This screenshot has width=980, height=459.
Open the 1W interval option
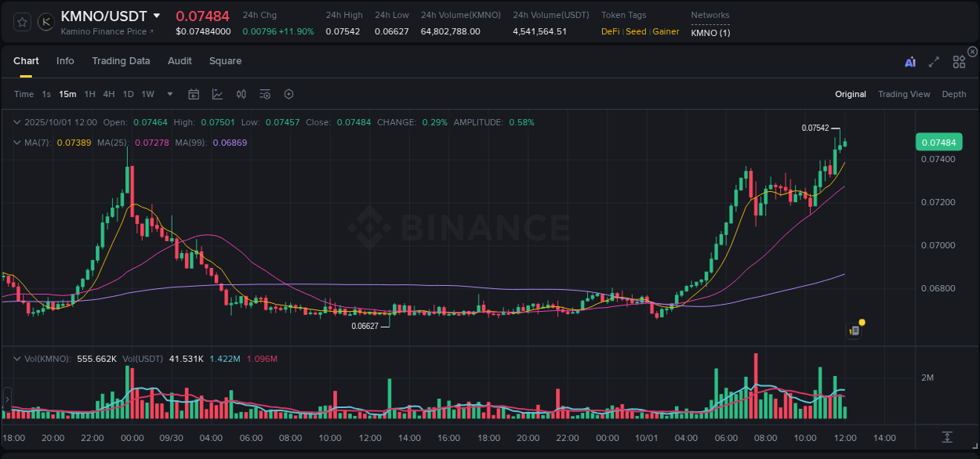(147, 94)
